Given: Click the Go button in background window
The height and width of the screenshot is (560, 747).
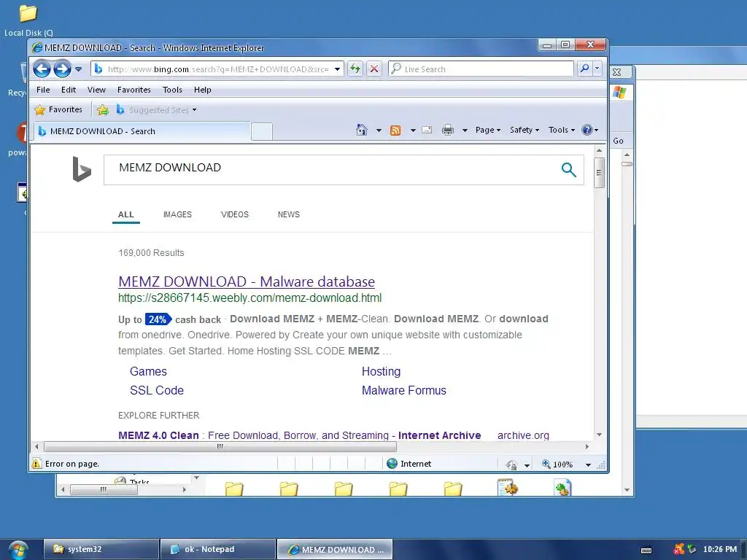Looking at the screenshot, I should click(x=619, y=141).
